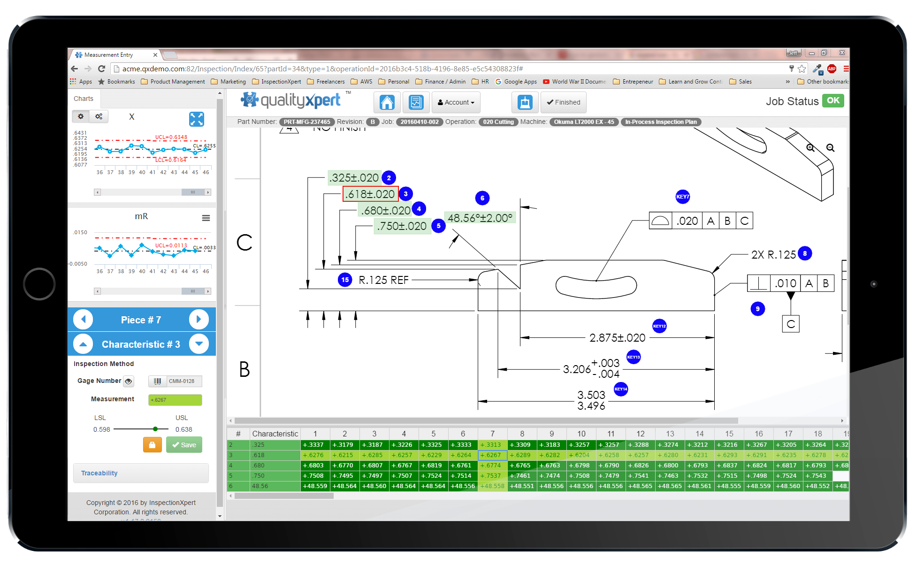Zoom in on the drawing
The width and height of the screenshot is (924, 573).
[810, 148]
